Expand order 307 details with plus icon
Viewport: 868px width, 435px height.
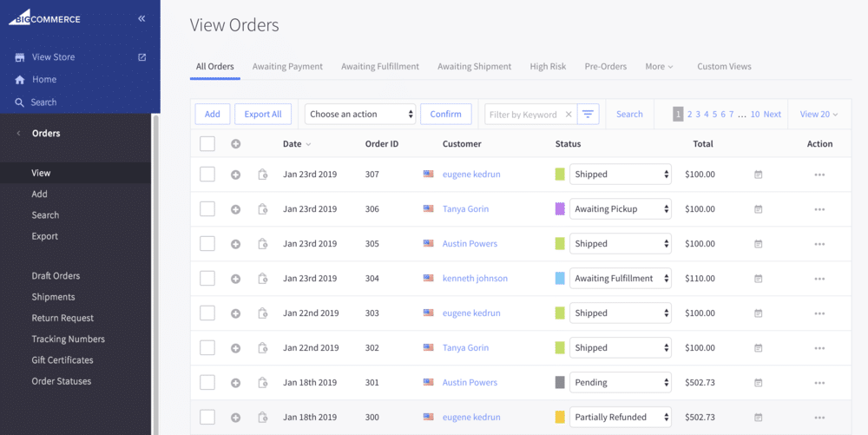pos(235,175)
